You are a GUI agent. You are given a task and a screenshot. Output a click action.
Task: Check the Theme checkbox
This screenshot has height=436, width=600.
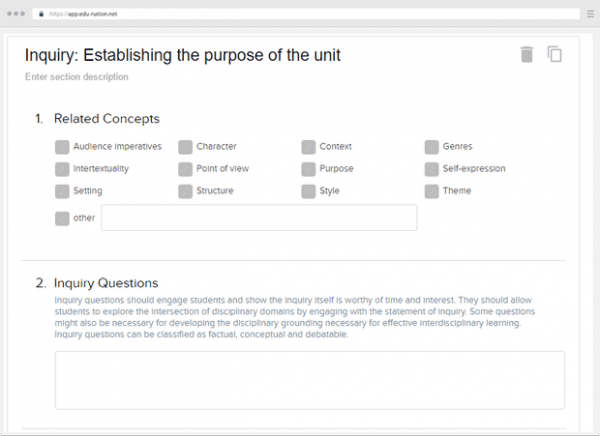pyautogui.click(x=431, y=191)
